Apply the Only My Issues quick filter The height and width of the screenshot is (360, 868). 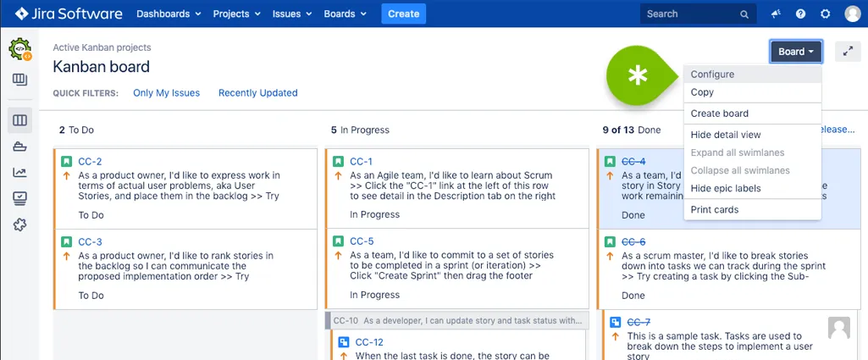[x=166, y=93]
